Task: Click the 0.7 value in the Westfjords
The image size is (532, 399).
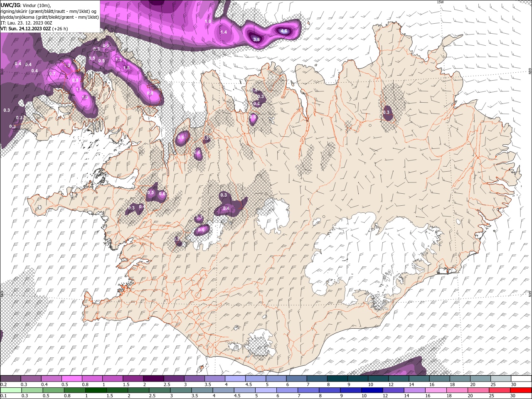Action: click(x=52, y=74)
